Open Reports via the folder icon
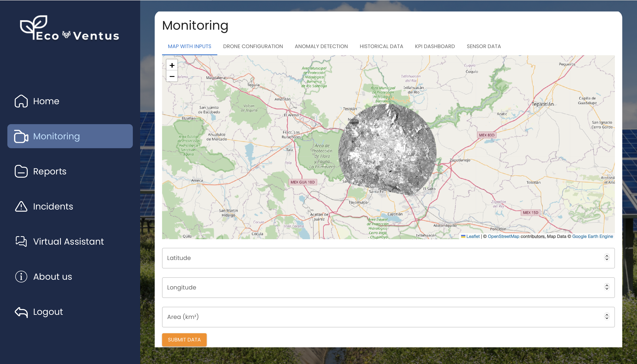Image resolution: width=637 pixels, height=364 pixels. [x=21, y=172]
